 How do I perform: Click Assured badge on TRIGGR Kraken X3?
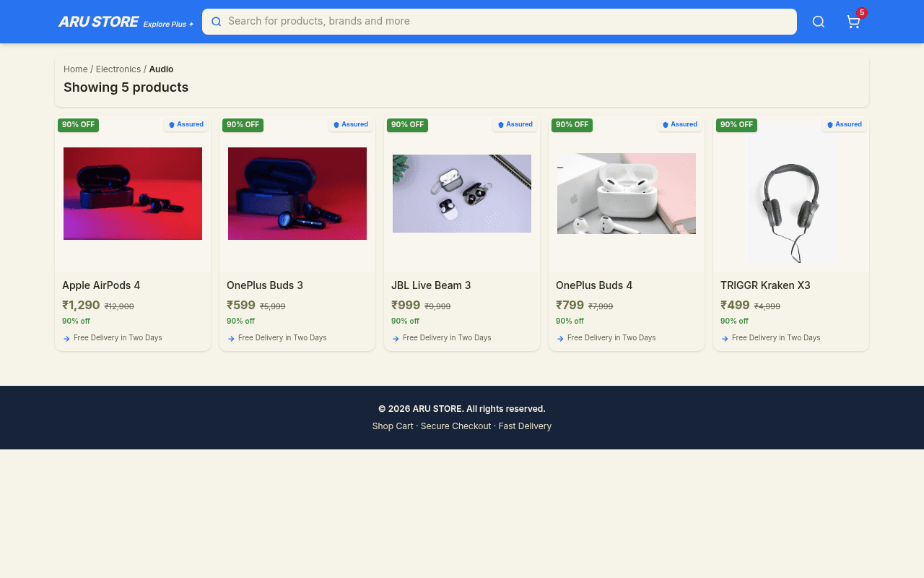click(x=845, y=124)
